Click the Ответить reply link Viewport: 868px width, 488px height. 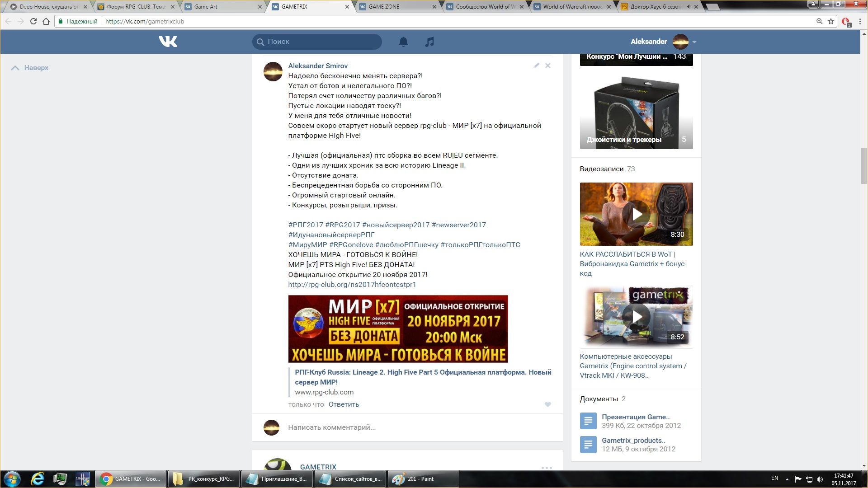point(344,404)
